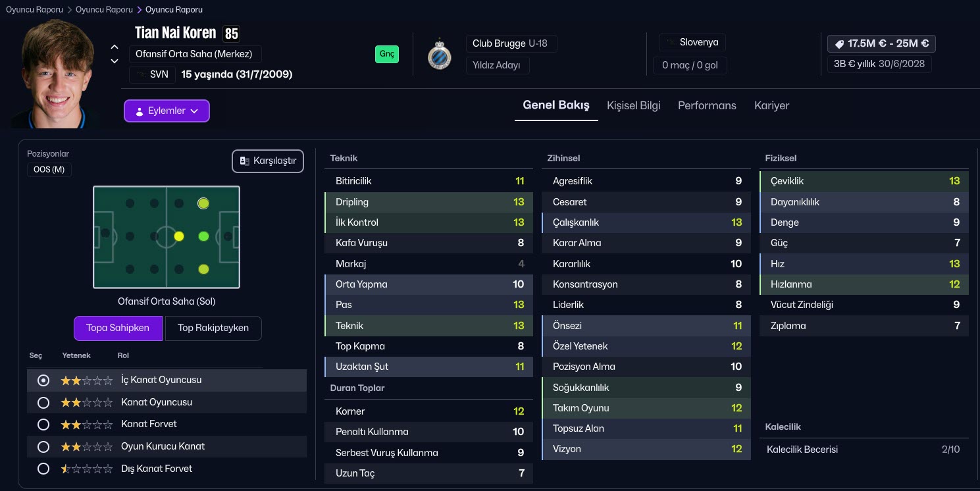The image size is (980, 491).
Task: Click the Club Brugge U-18 team link
Action: click(x=509, y=44)
